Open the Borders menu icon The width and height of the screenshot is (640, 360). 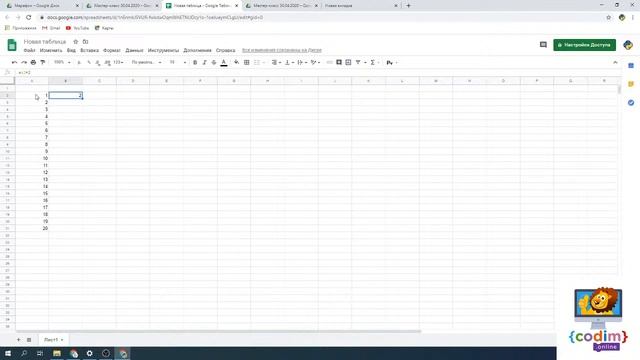click(247, 62)
